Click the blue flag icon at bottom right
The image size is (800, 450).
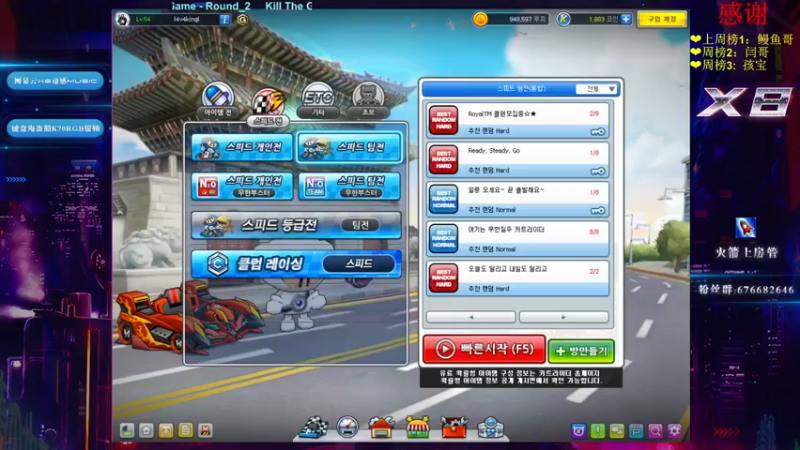click(x=636, y=431)
